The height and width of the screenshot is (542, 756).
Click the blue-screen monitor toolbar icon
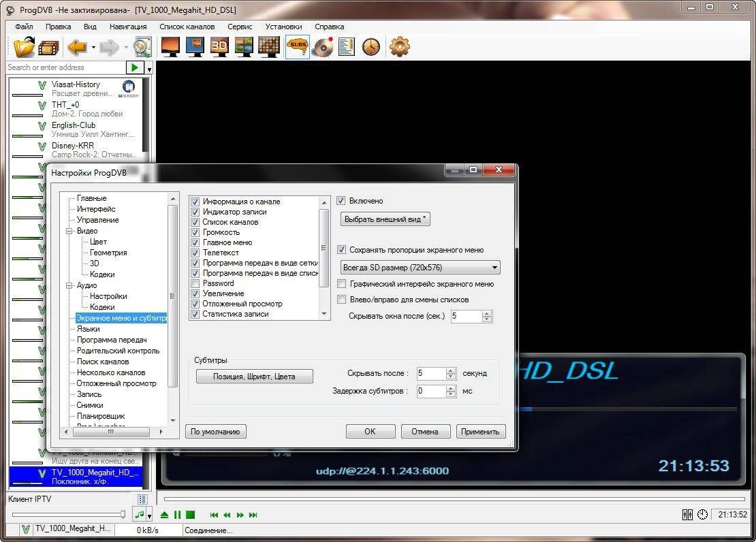point(195,47)
